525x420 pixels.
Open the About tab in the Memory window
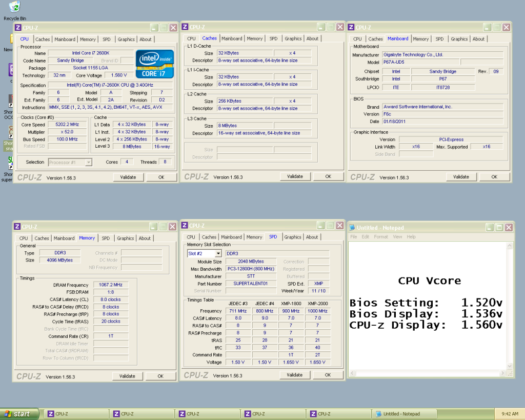click(145, 238)
